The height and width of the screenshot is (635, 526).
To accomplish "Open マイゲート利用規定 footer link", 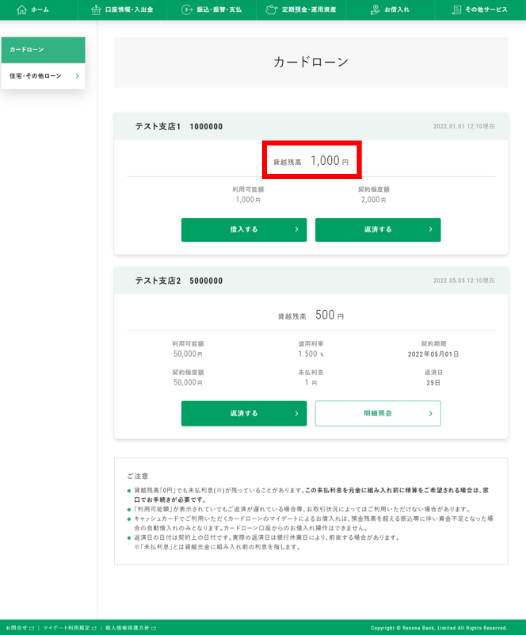I will pos(70,628).
